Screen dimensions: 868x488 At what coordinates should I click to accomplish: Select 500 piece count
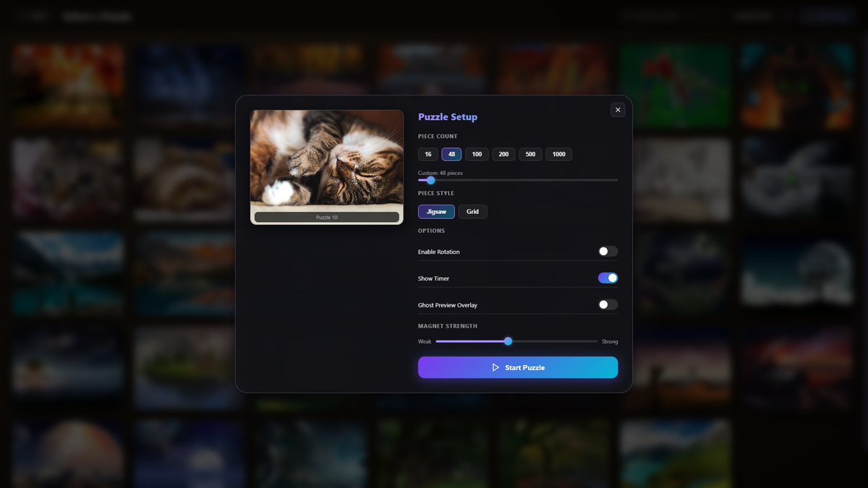(x=530, y=154)
